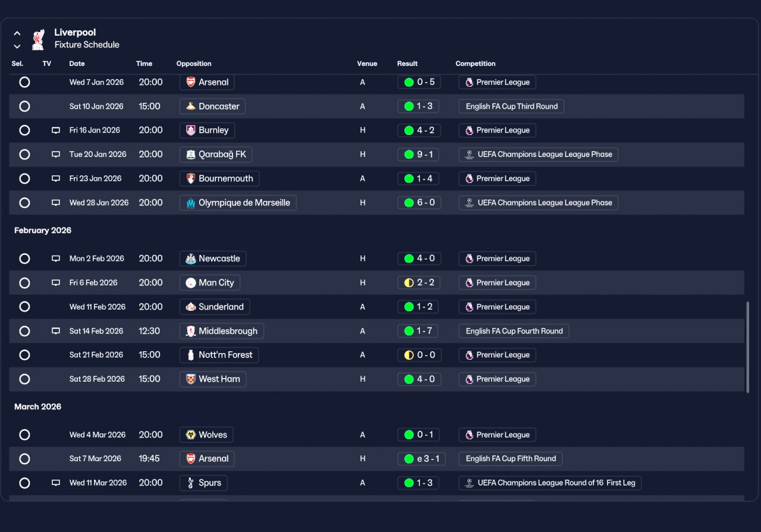The image size is (761, 532).
Task: Open Premier League competition on Burnley row
Action: coord(498,130)
